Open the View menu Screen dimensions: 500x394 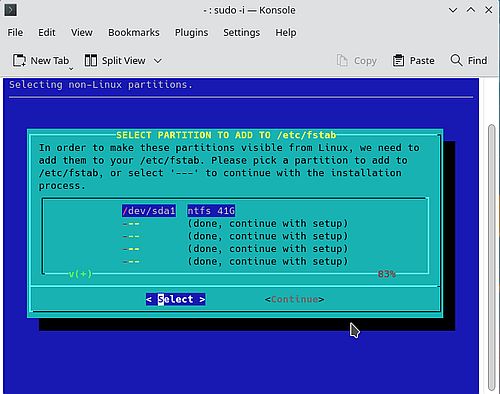click(x=82, y=33)
